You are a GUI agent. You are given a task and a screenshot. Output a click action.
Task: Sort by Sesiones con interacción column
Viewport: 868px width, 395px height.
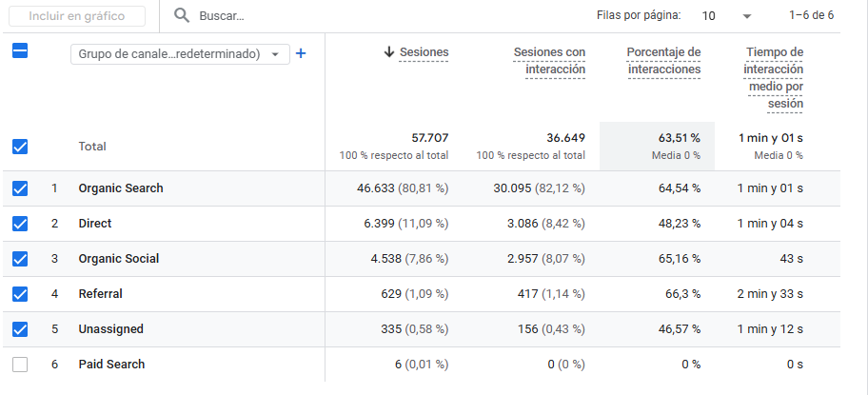point(549,61)
